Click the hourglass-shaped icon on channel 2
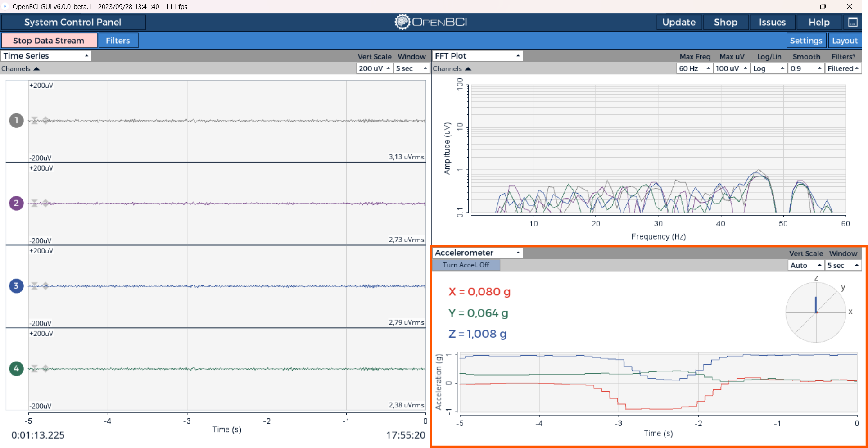Screen dimensions: 868x448 (34, 203)
